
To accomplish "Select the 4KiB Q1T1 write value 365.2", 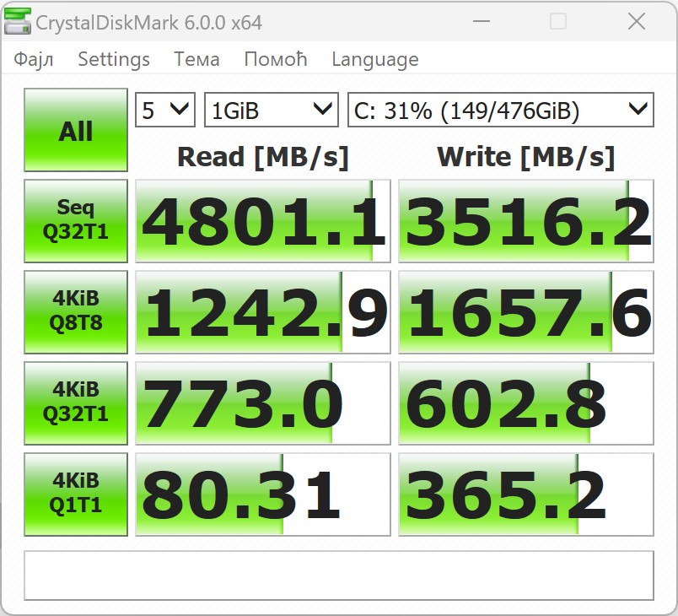I will (526, 494).
